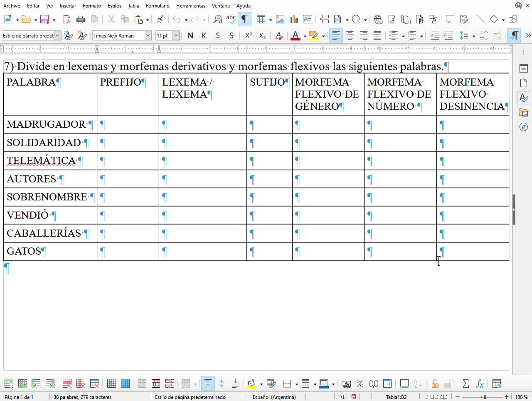Toggle Bold formatting button
The image size is (532, 401).
(x=190, y=36)
